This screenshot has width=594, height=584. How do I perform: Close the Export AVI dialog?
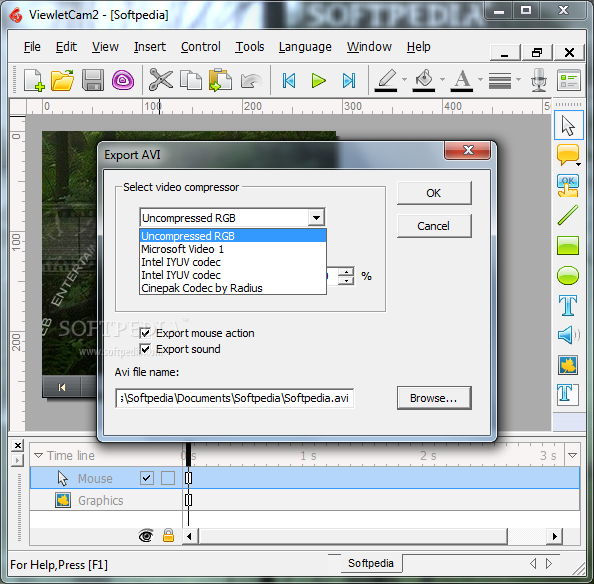(468, 150)
